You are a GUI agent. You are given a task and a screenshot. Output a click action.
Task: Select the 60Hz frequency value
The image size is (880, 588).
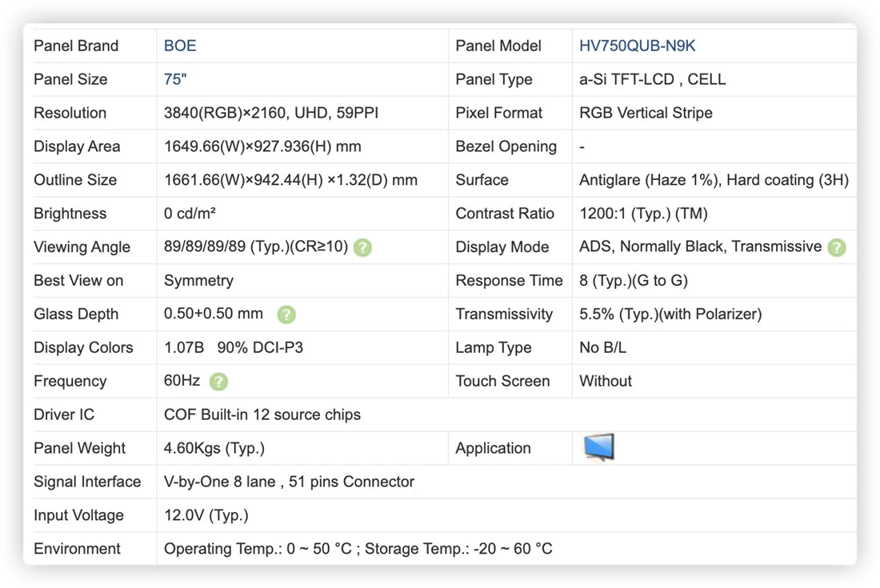coord(182,381)
